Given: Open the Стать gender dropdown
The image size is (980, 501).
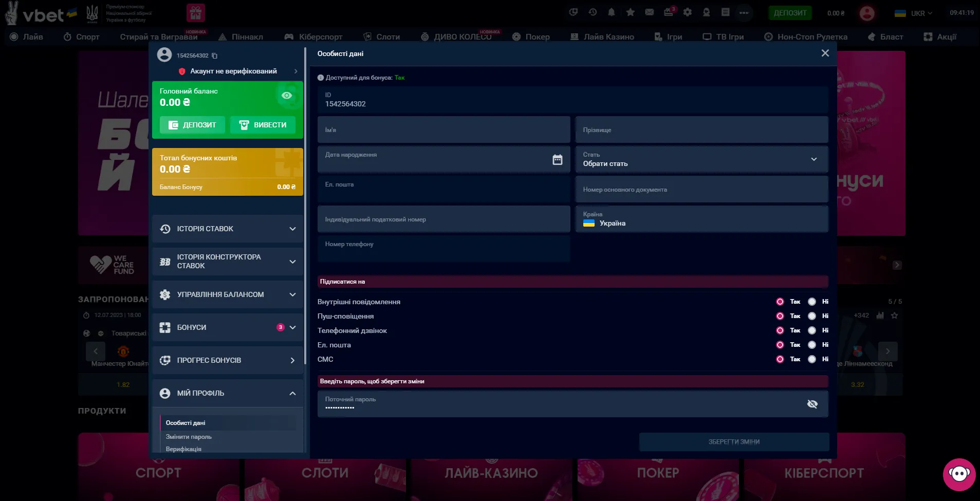Looking at the screenshot, I should pyautogui.click(x=701, y=159).
